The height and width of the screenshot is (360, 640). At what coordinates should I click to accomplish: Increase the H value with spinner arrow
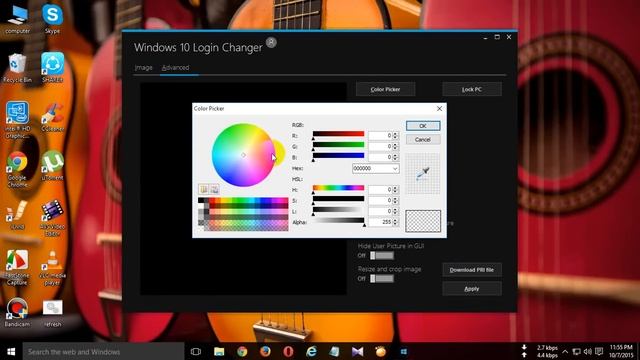pos(395,188)
